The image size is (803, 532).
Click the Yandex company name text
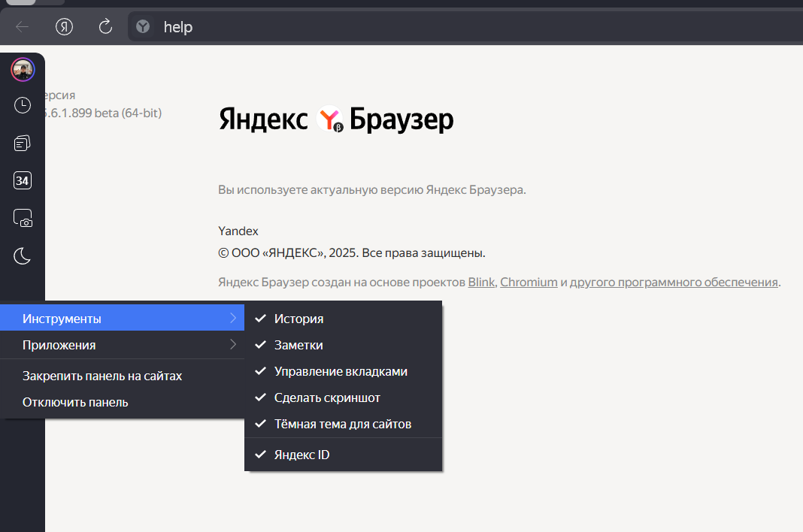(238, 231)
